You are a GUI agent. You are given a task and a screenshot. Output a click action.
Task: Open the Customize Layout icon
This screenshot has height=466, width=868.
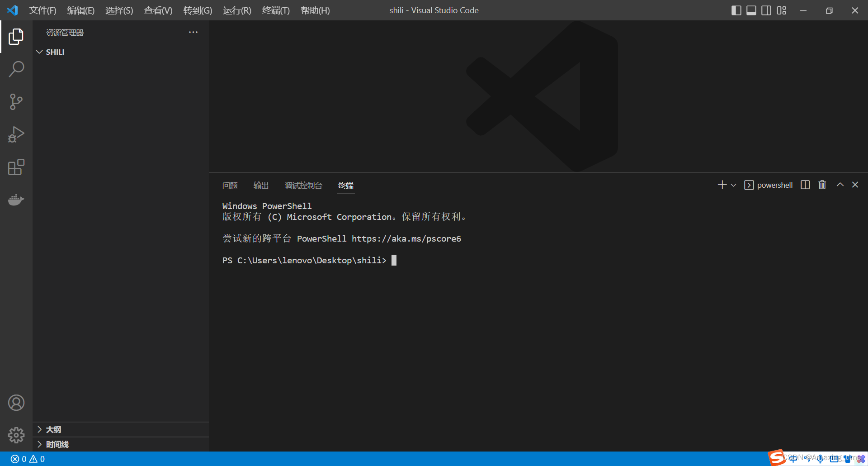coord(782,10)
